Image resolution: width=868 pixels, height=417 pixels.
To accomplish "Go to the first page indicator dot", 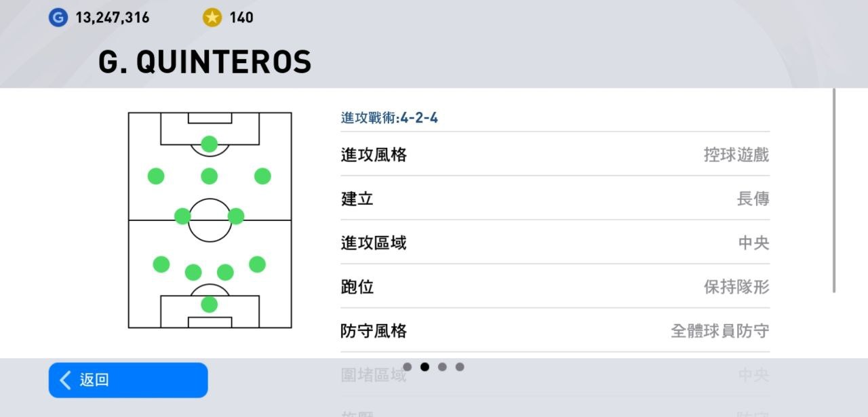I will pos(407,367).
